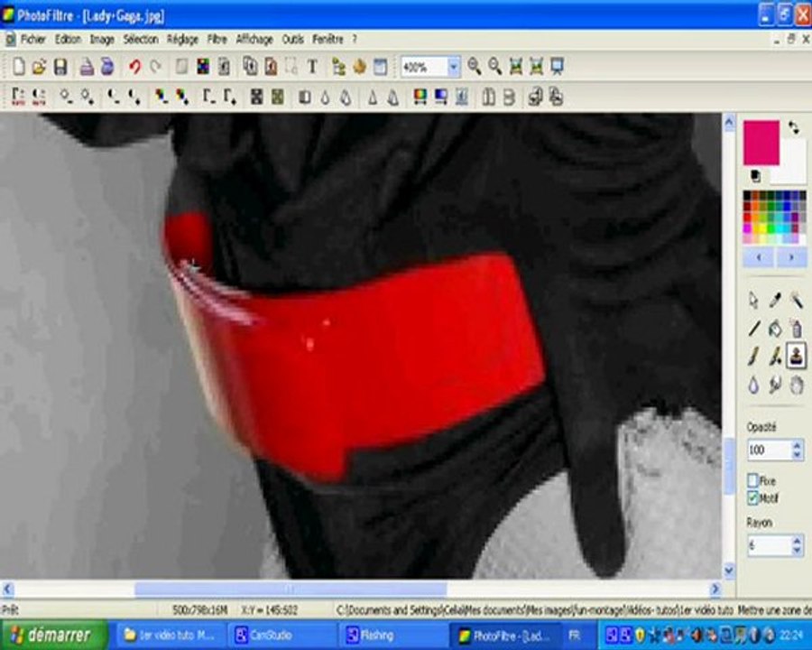Image resolution: width=812 pixels, height=650 pixels.
Task: Open the Sélection menu
Action: pos(141,40)
